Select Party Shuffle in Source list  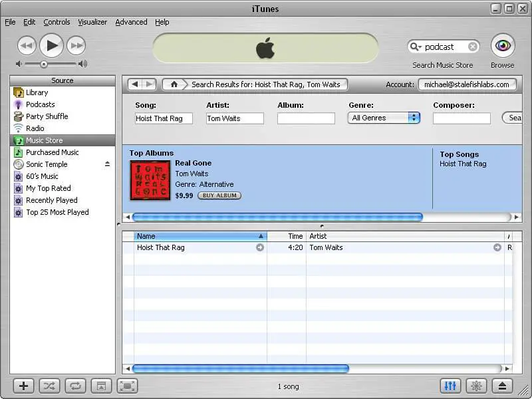tap(63, 116)
